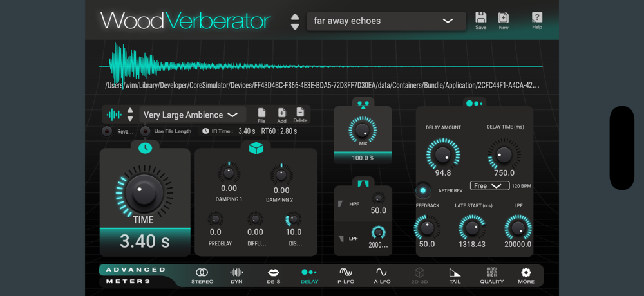Select next preset with down arrow

(x=295, y=26)
